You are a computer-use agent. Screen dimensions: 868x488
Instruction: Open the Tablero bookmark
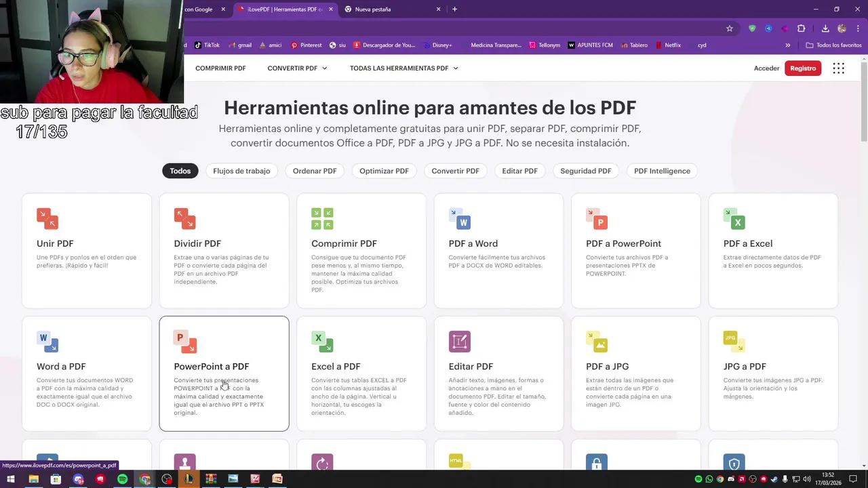click(633, 45)
